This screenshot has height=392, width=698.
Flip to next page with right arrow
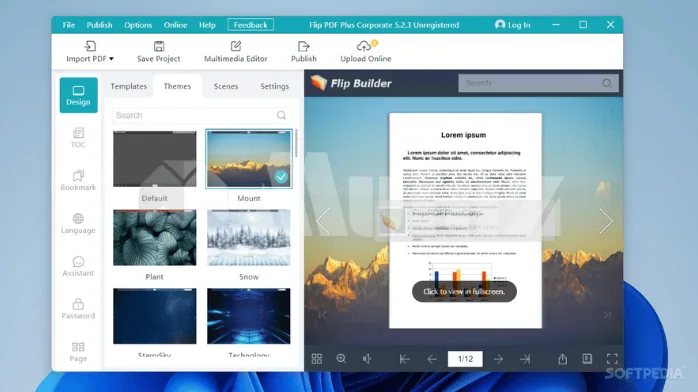pos(605,221)
